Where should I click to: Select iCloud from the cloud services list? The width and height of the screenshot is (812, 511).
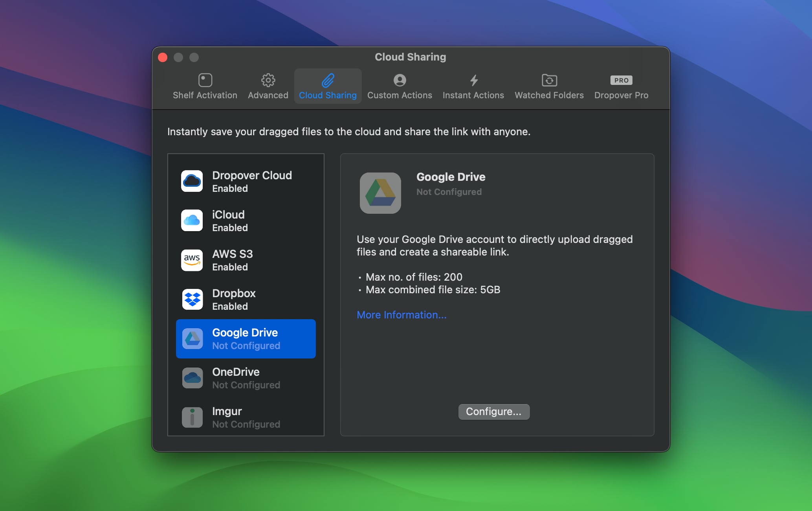pyautogui.click(x=246, y=221)
